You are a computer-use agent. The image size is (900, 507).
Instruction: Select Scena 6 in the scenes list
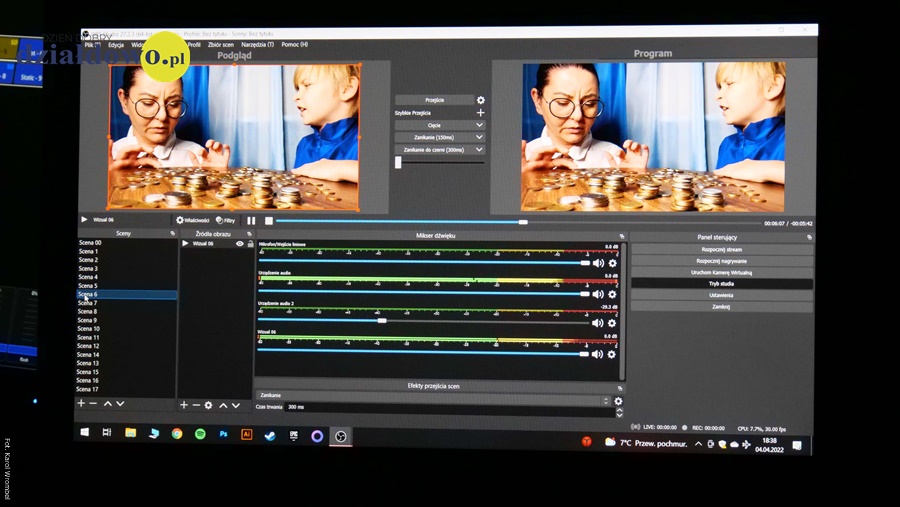pyautogui.click(x=126, y=294)
